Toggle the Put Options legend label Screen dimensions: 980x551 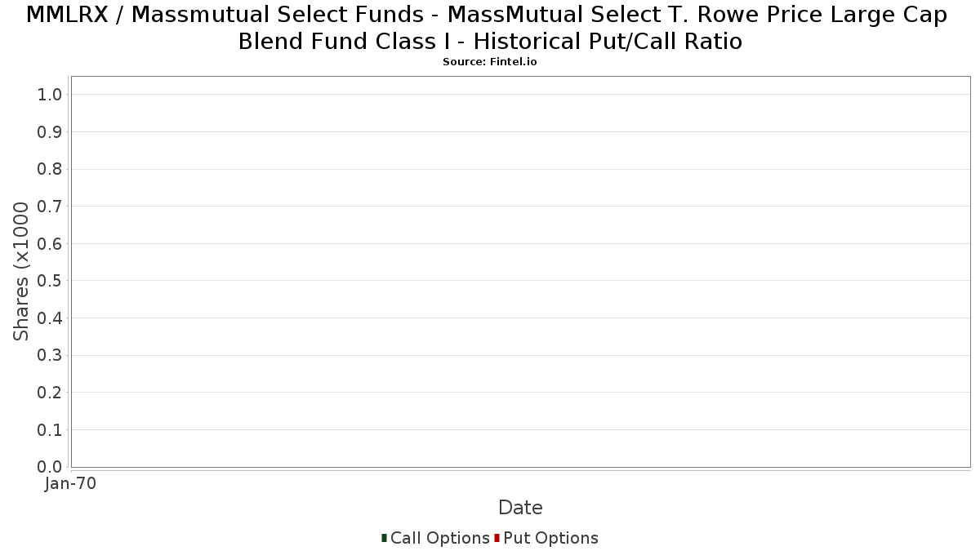tap(550, 538)
